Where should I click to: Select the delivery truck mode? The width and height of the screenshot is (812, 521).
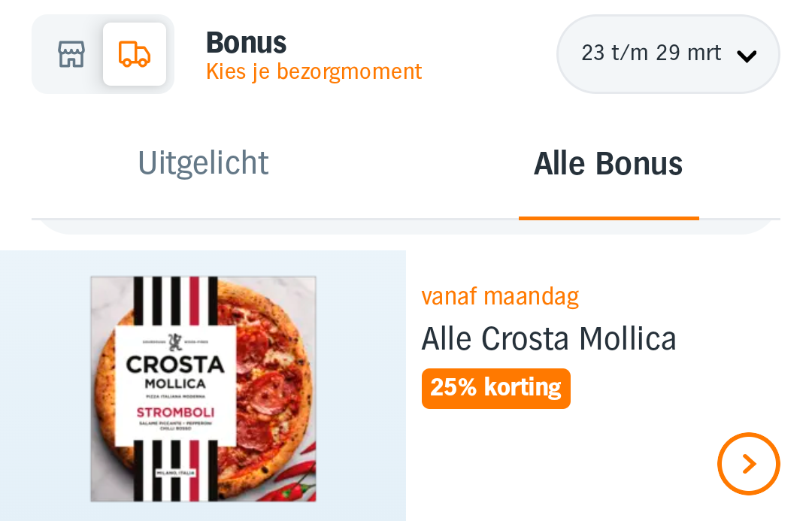pos(135,54)
